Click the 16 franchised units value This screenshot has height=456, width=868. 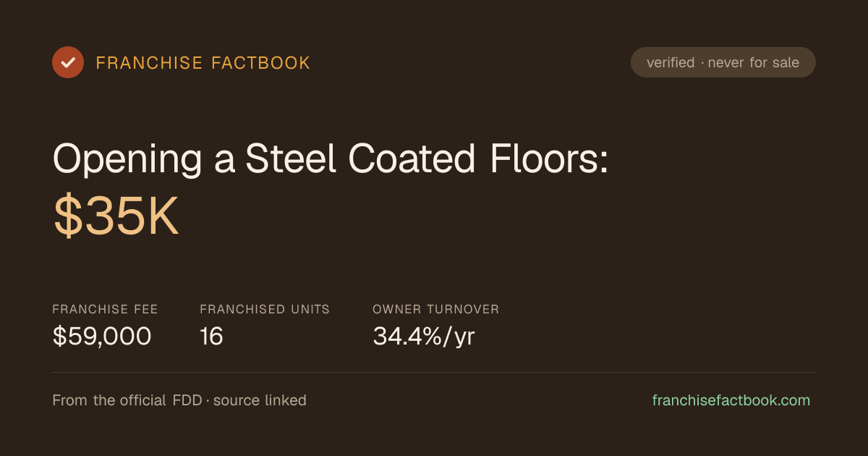point(211,337)
